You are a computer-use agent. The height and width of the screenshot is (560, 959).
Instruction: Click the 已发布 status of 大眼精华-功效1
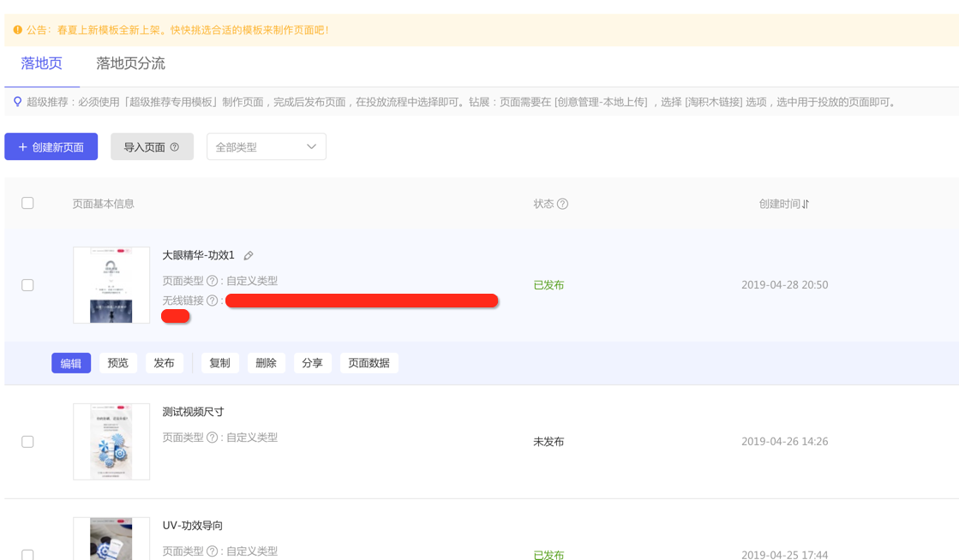pos(548,285)
